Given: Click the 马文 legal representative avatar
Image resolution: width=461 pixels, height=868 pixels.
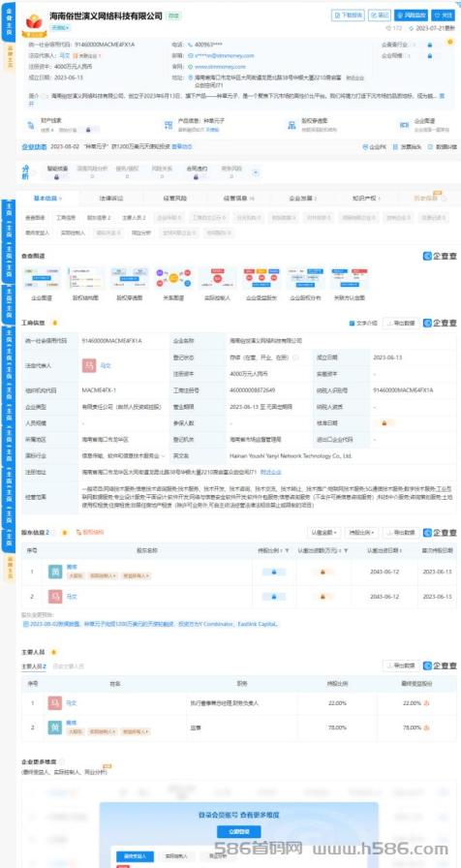Looking at the screenshot, I should 89,365.
